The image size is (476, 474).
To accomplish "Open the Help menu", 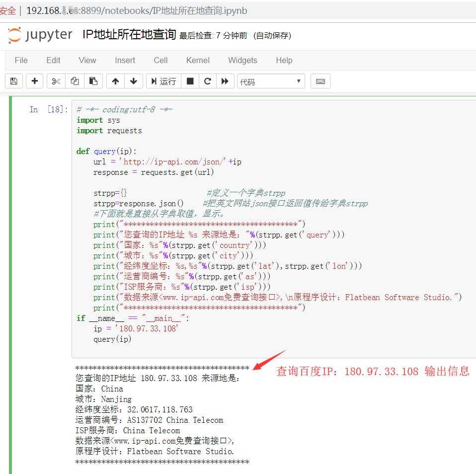I will (x=284, y=60).
